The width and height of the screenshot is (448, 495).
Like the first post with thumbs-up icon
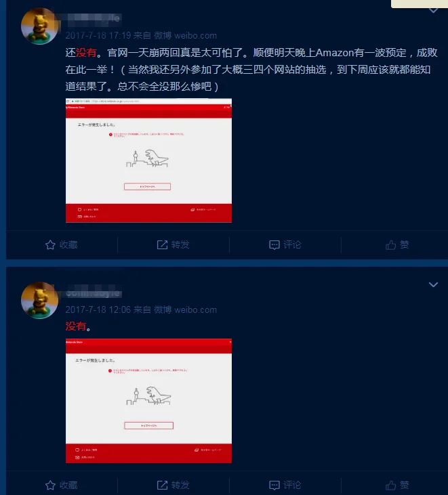point(391,244)
